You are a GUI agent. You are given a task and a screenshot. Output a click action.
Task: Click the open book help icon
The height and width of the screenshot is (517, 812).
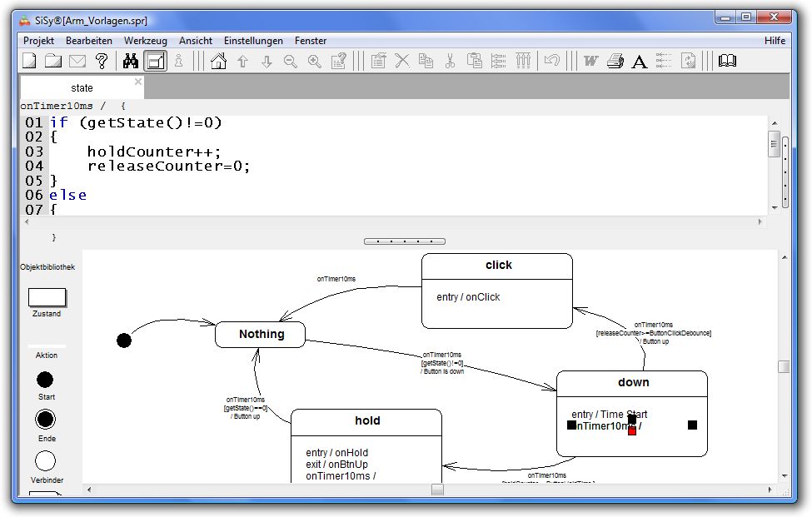point(727,61)
